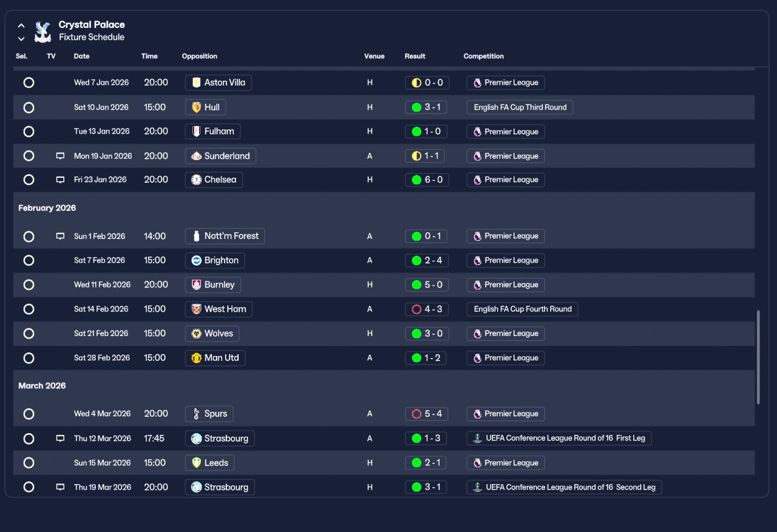Image resolution: width=777 pixels, height=532 pixels.
Task: Click the 14:00 kick-off time
Action: click(x=155, y=236)
